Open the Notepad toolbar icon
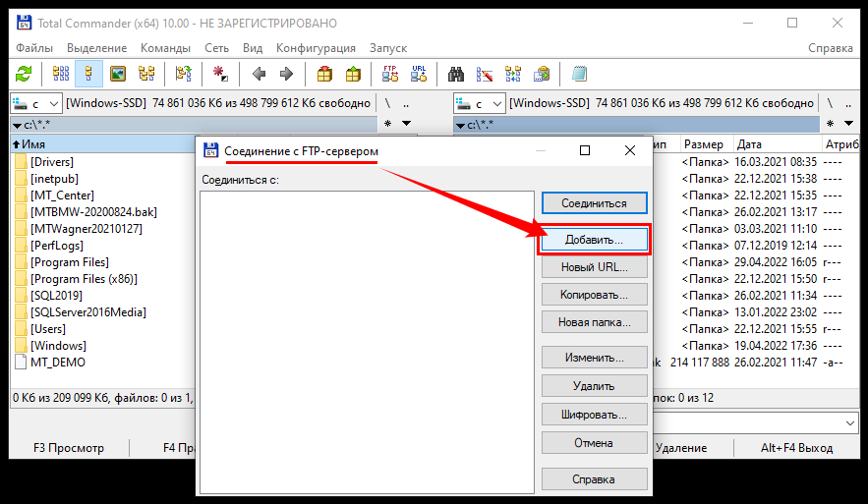Viewport: 868px width, 504px height. point(579,74)
